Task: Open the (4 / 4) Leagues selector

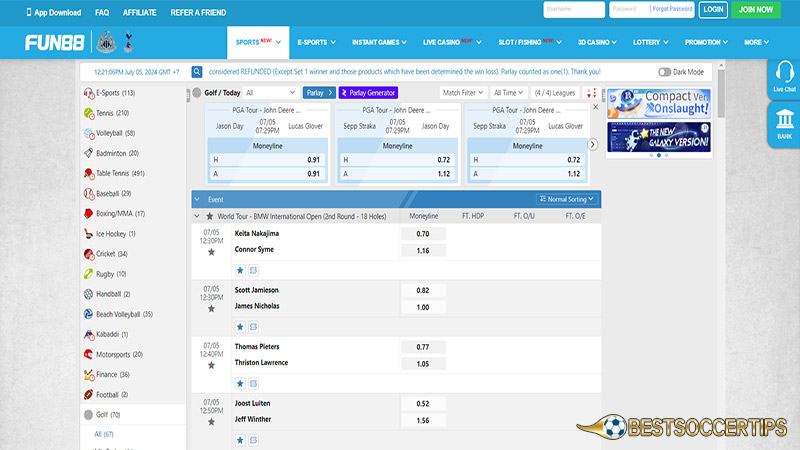Action: click(x=555, y=93)
